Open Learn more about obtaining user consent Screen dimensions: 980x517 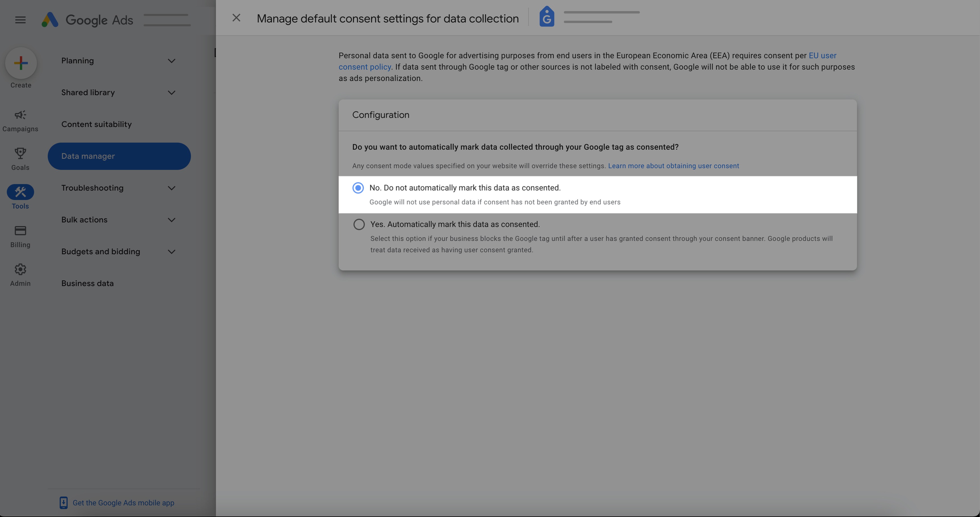point(673,166)
